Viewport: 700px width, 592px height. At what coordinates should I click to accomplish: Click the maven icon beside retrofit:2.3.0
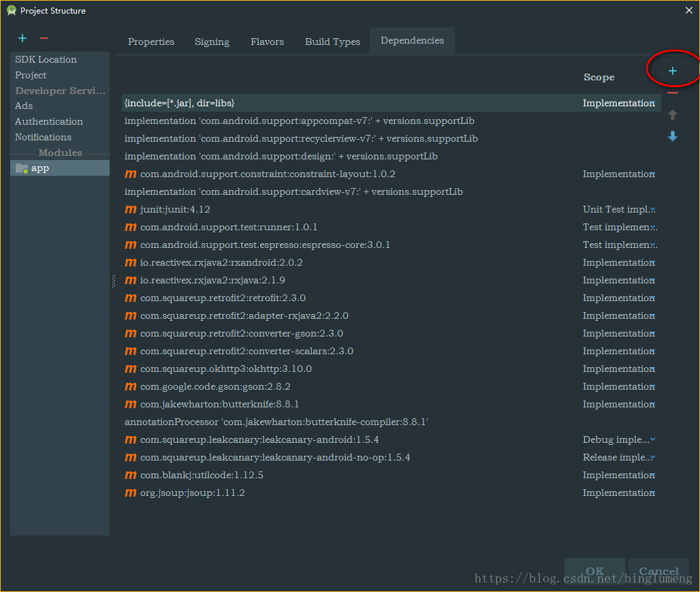click(130, 298)
